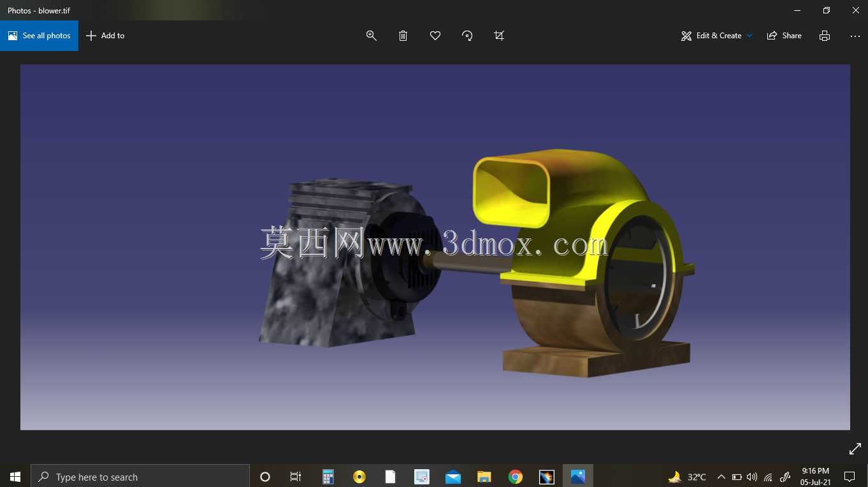Show hidden system tray icons
Viewport: 868px width, 487px height.
click(721, 476)
